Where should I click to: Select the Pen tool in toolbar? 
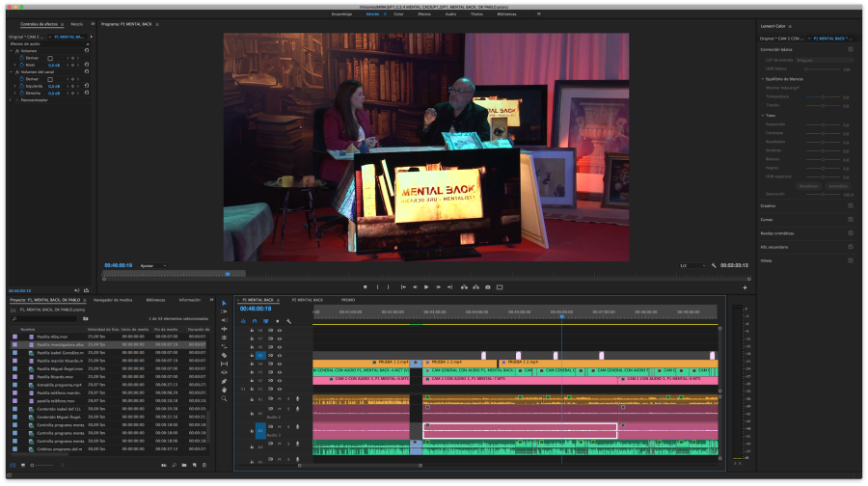click(224, 381)
